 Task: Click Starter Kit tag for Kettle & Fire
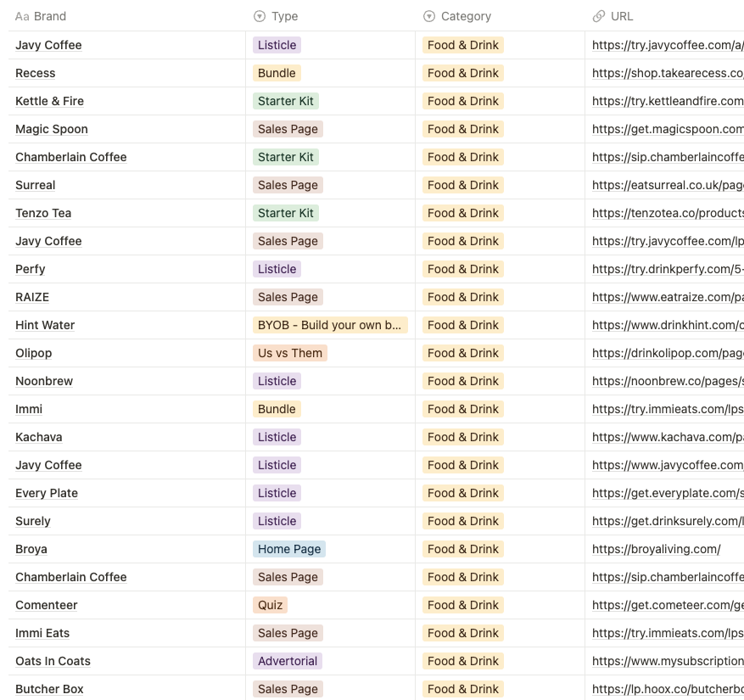pos(286,101)
